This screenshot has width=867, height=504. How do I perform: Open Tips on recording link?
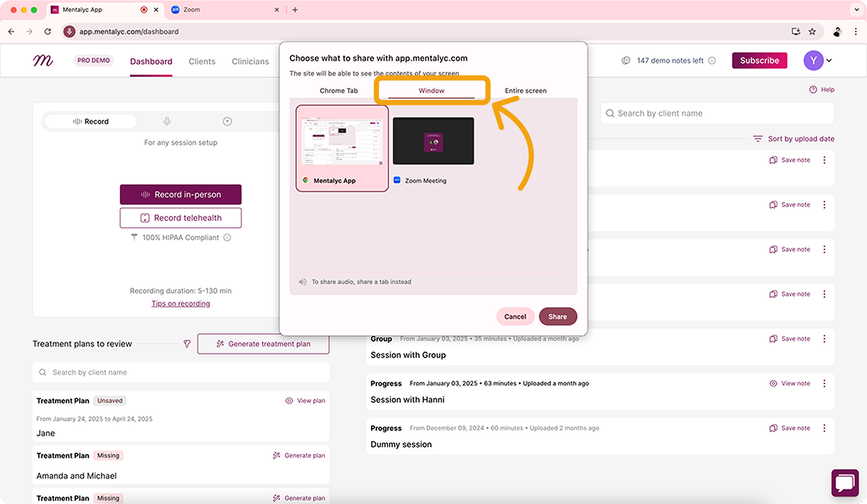(x=181, y=304)
